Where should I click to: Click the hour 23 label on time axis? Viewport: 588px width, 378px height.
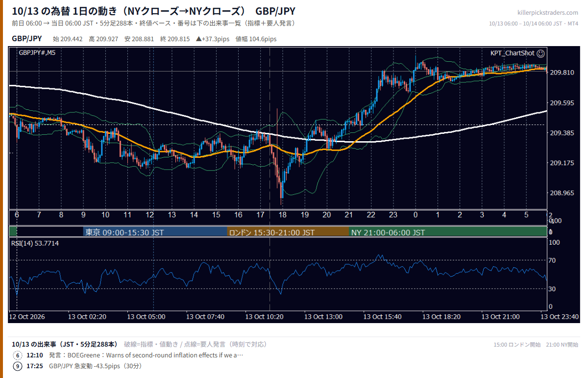(393, 215)
